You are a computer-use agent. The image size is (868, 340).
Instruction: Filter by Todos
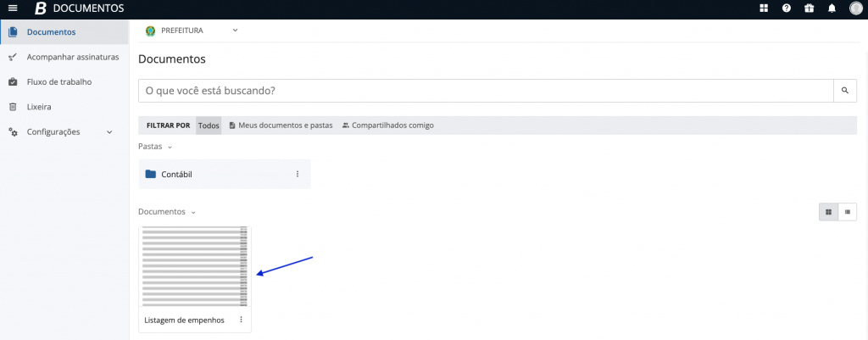209,125
